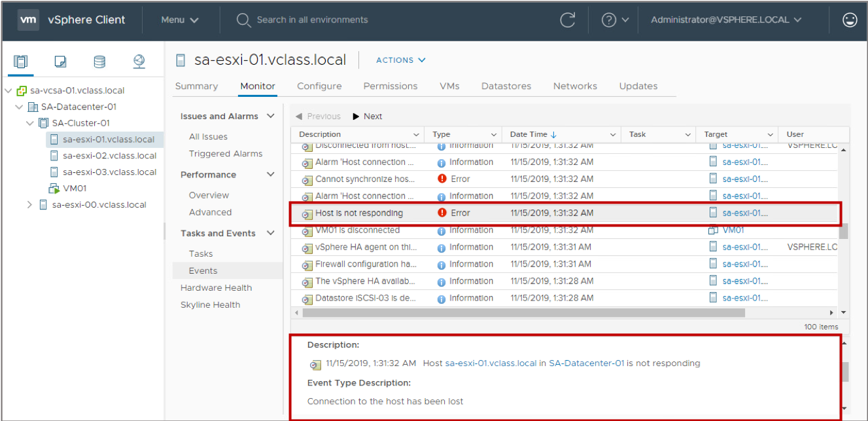This screenshot has height=421, width=868.
Task: Switch to the Networks tab
Action: 575,86
